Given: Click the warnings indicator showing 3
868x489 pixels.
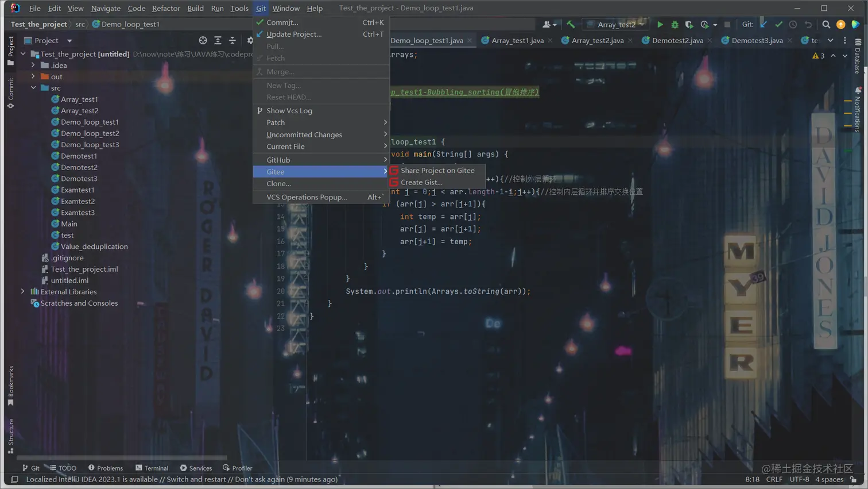Looking at the screenshot, I should point(819,56).
